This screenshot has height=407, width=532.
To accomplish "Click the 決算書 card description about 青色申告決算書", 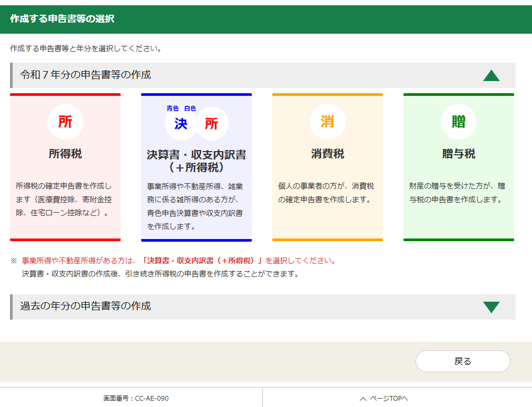I will click(x=195, y=206).
